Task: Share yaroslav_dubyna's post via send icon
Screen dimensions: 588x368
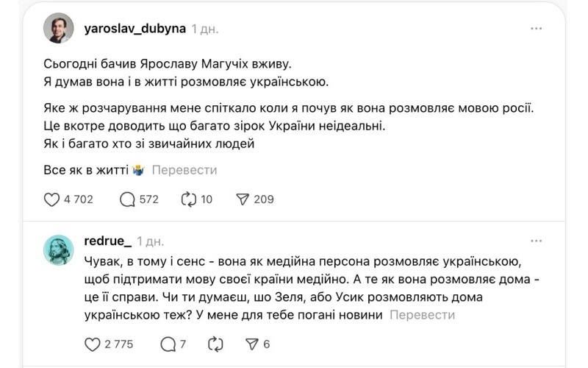Action: click(x=243, y=199)
